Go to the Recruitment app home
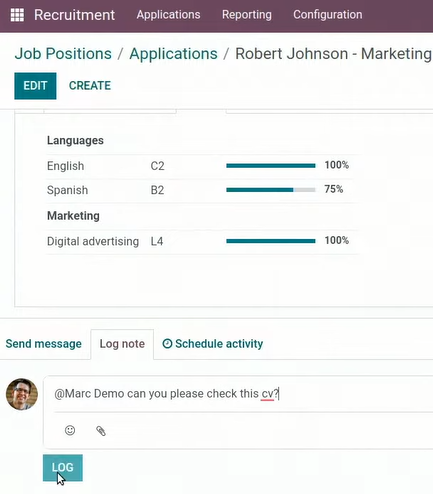This screenshot has height=494, width=433. click(74, 15)
